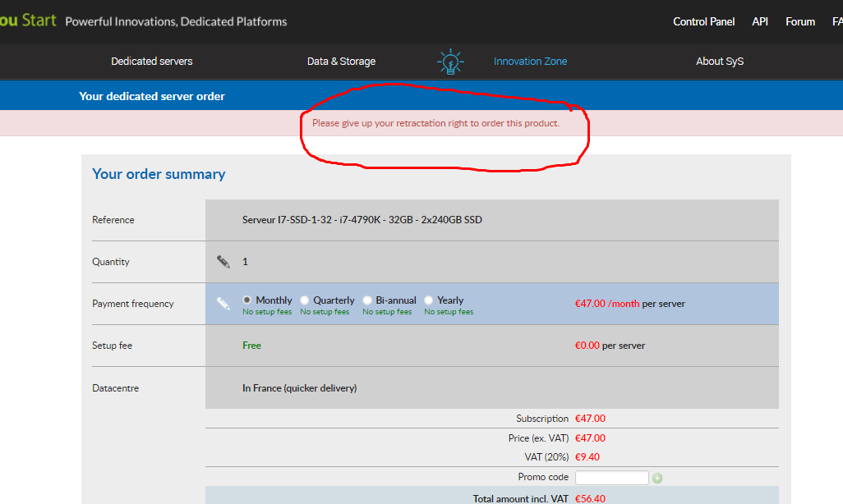Click the Start logo at top left
843x504 pixels.
tap(28, 21)
